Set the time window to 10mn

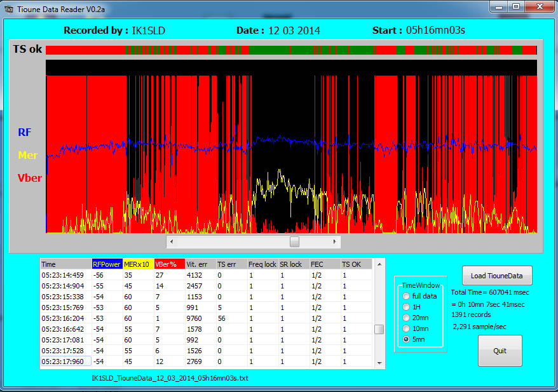[x=405, y=328]
